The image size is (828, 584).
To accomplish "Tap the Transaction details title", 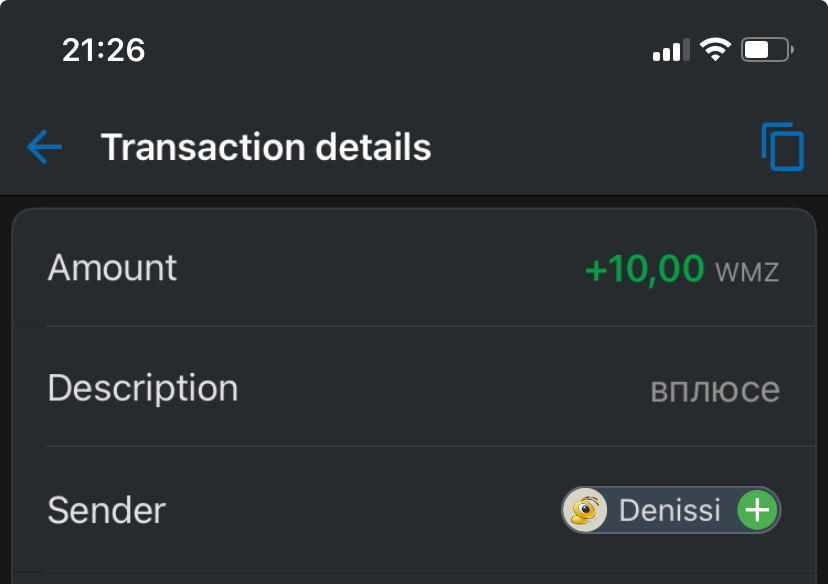I will 266,147.
